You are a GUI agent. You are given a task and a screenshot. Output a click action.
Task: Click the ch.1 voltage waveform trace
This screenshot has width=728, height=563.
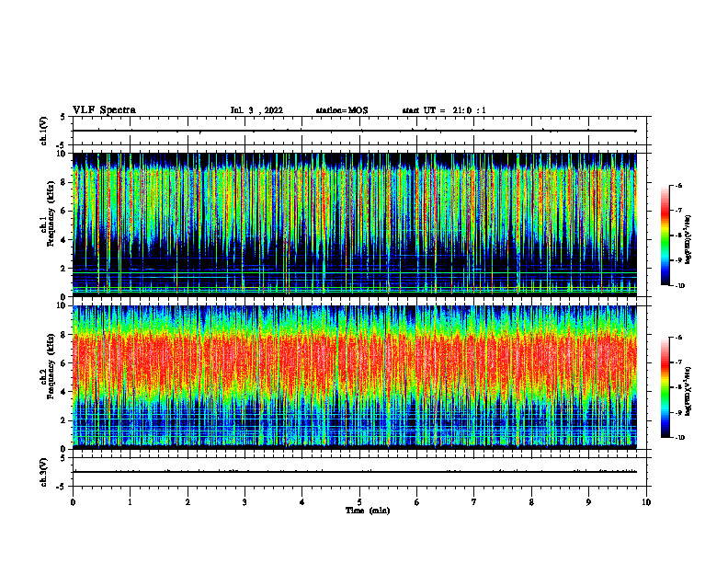[355, 131]
